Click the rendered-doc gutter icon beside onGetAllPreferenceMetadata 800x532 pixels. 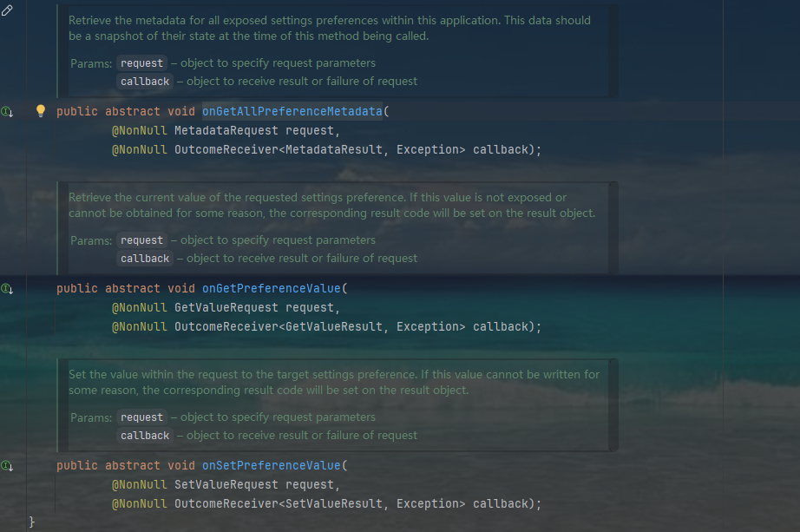pyautogui.click(x=5, y=111)
